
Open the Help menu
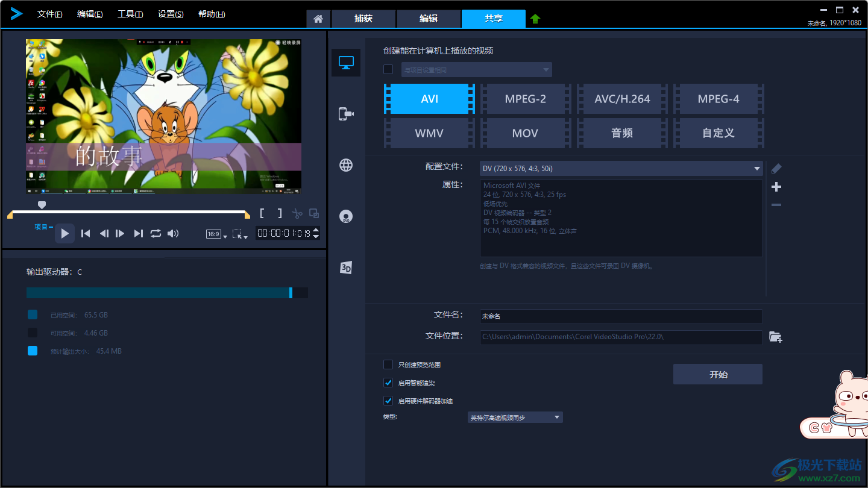tap(212, 14)
